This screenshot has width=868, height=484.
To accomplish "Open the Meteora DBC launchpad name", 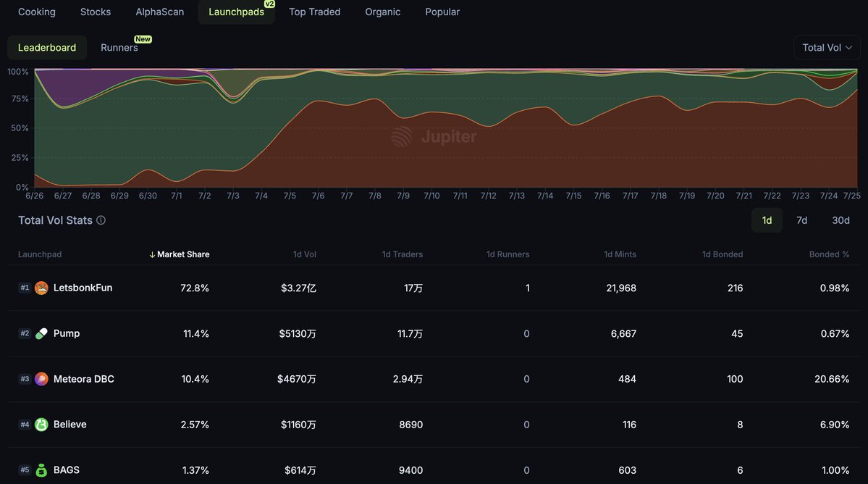I will pyautogui.click(x=83, y=379).
